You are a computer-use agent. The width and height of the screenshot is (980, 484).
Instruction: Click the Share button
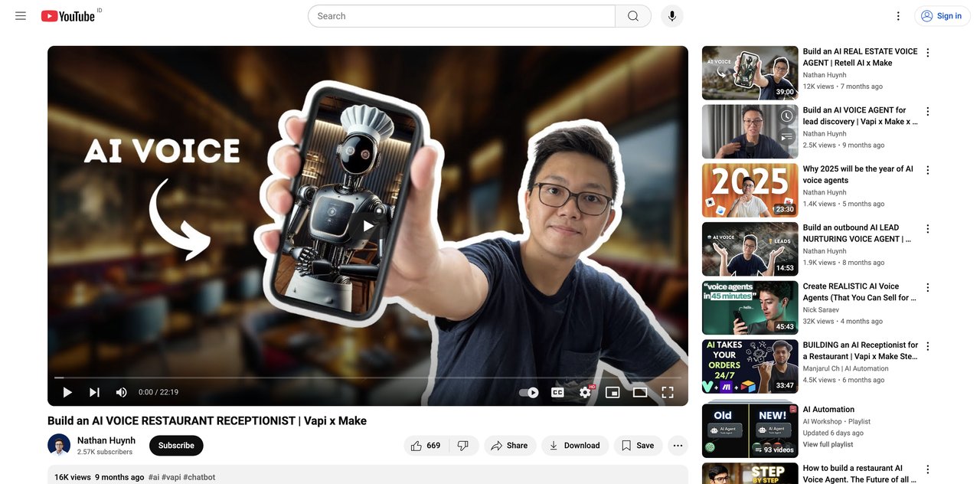point(510,446)
